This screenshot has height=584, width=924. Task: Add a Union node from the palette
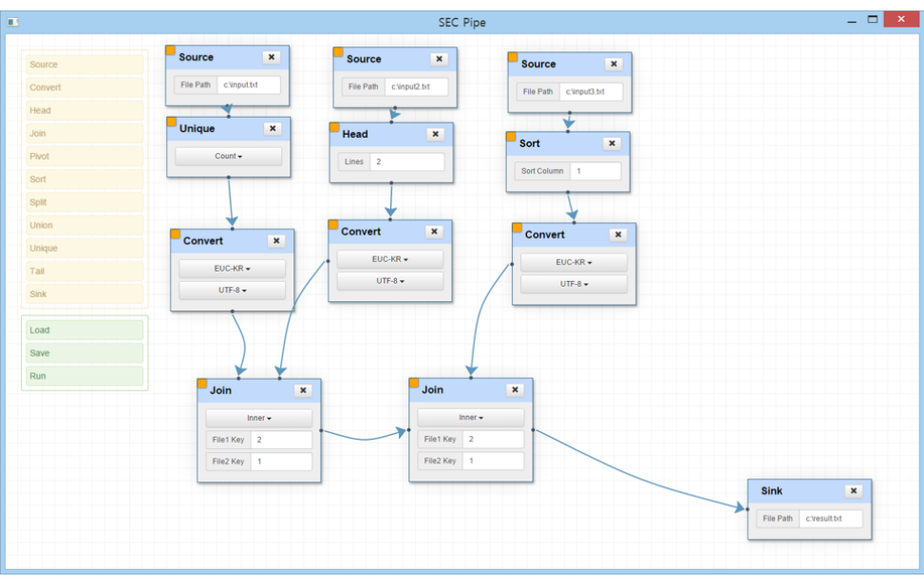click(85, 225)
